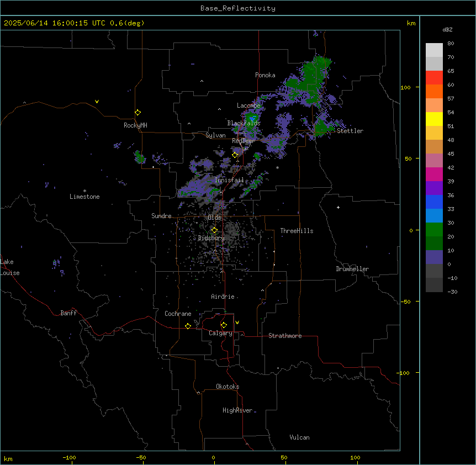Click the Strathmore city label
The image size is (476, 465).
(285, 336)
